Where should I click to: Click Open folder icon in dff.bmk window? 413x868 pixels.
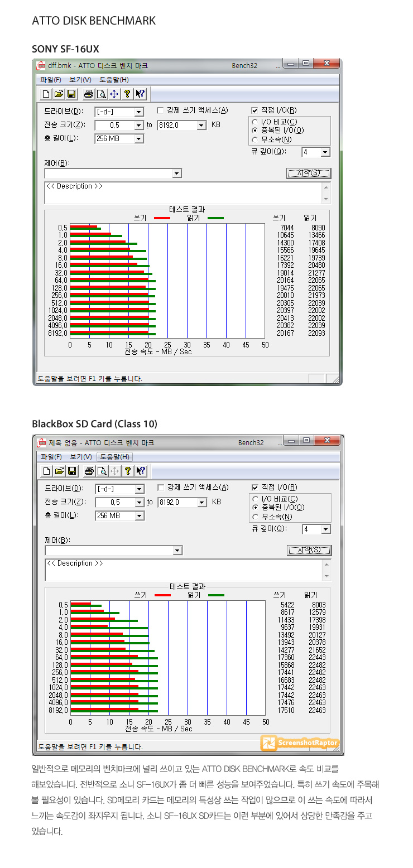[x=59, y=94]
